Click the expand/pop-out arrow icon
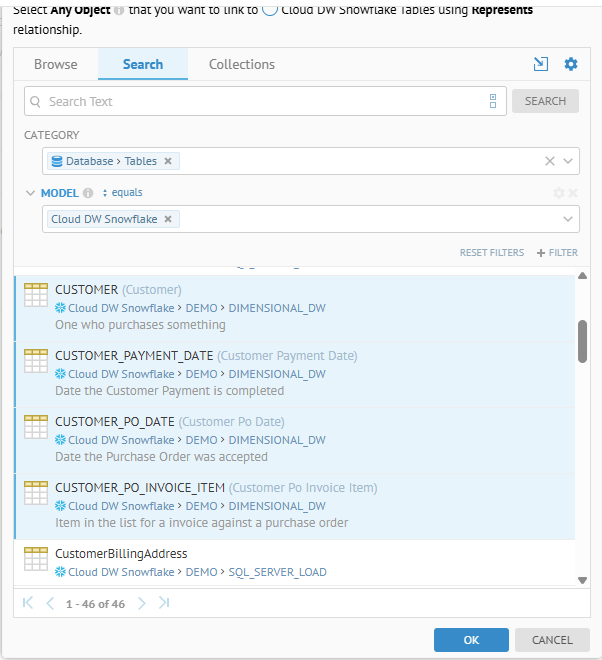Image resolution: width=602 pixels, height=660 pixels. (x=540, y=64)
